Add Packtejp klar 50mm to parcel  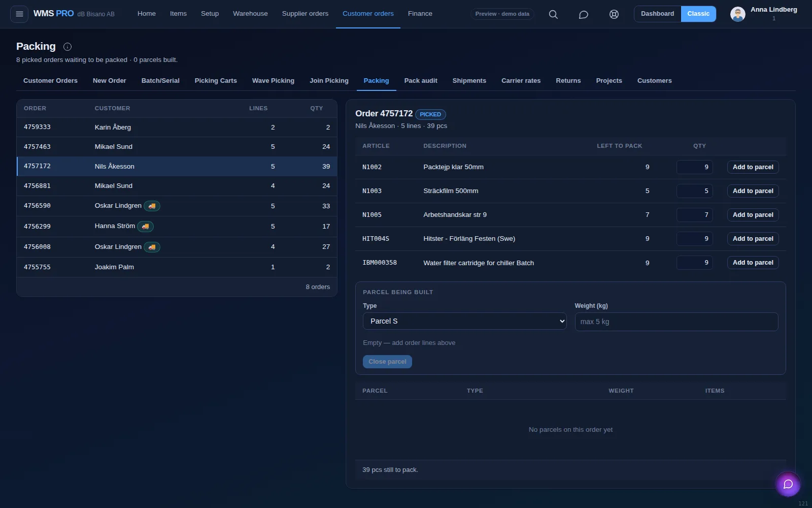point(753,167)
